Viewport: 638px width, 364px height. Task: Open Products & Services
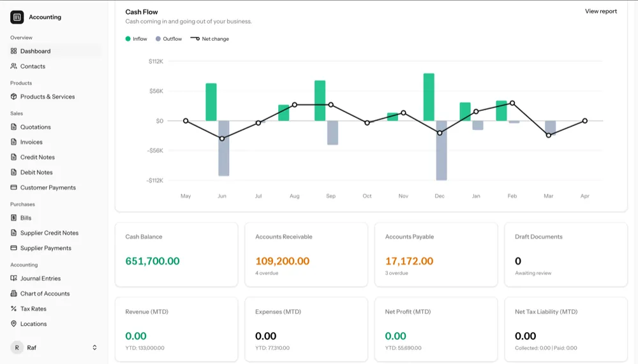54,96
